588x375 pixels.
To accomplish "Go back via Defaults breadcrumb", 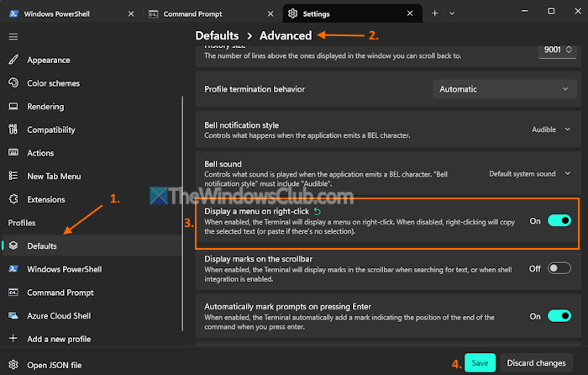I will pos(217,35).
